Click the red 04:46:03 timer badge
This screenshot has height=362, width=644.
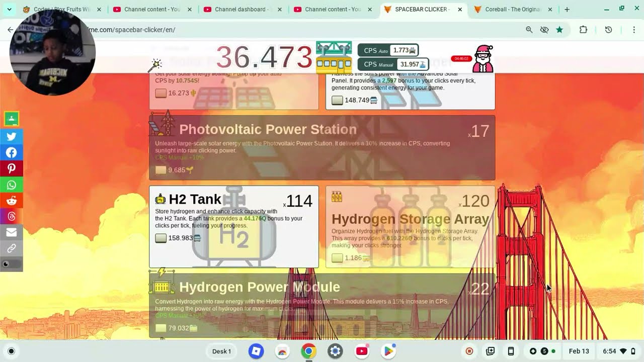coord(461,59)
